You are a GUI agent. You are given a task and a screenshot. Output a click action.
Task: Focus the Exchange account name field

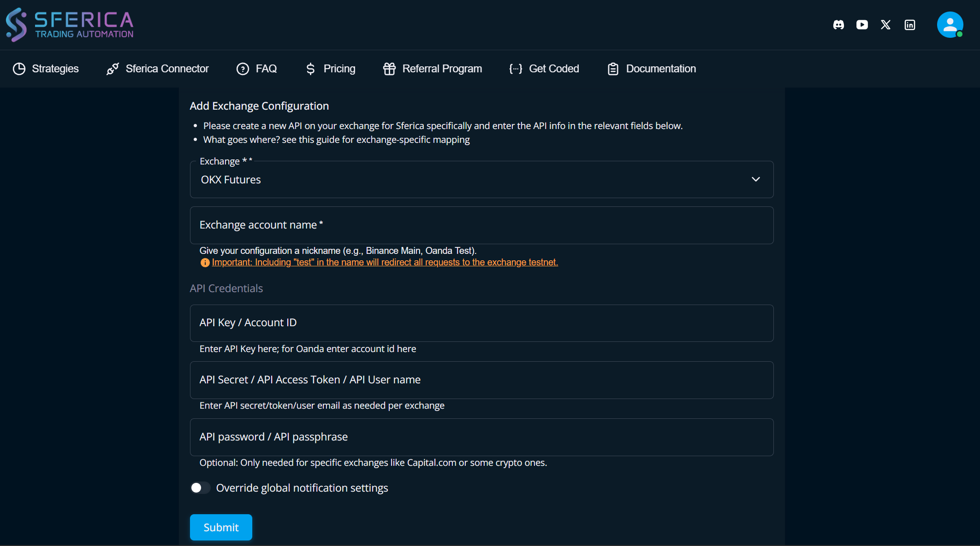(x=481, y=225)
